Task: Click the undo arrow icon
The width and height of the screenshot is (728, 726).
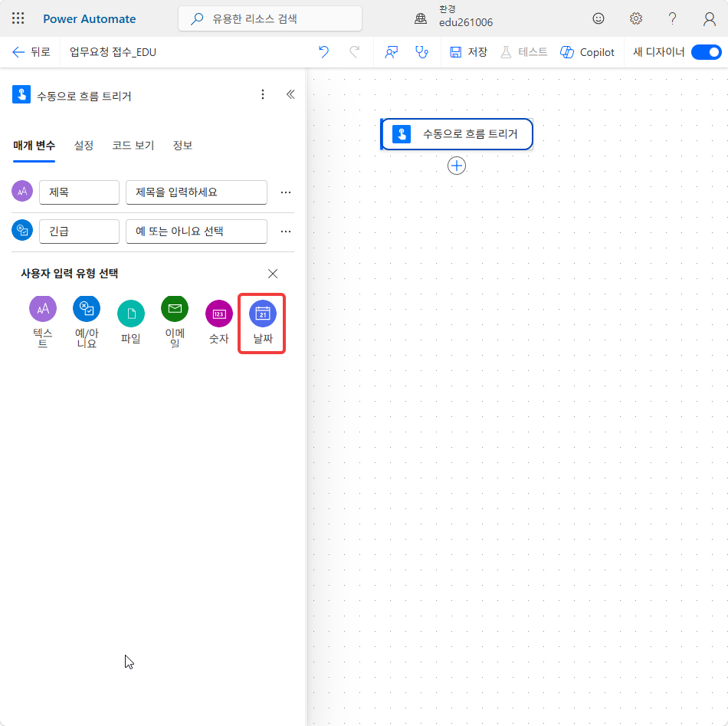Action: [323, 52]
